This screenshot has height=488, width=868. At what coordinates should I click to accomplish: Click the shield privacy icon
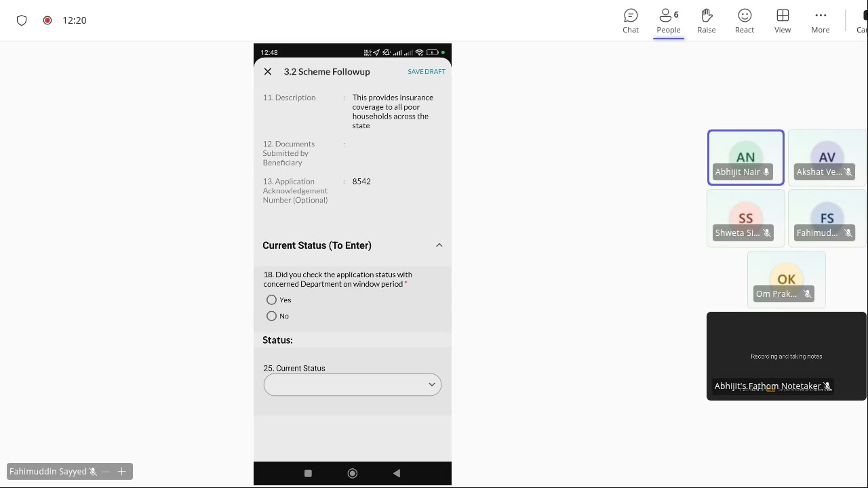[22, 20]
